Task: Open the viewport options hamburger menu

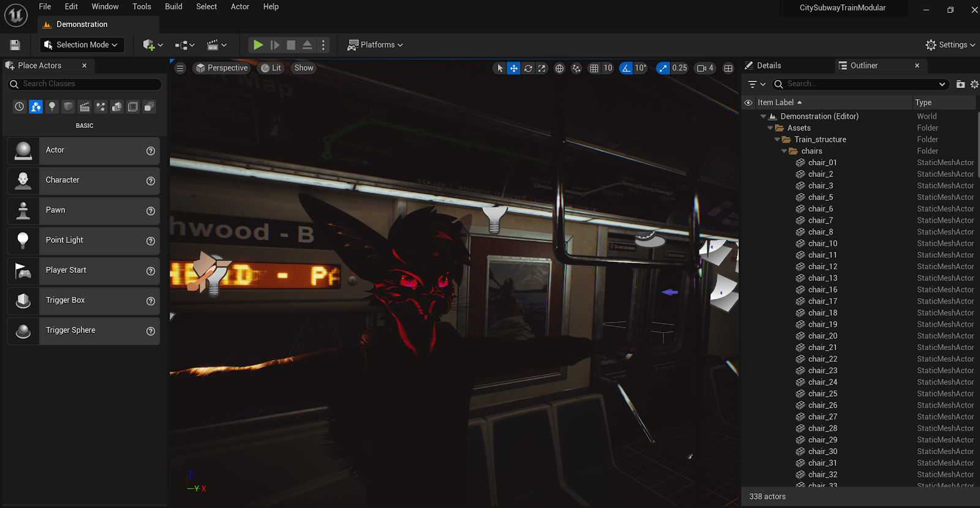Action: 180,68
